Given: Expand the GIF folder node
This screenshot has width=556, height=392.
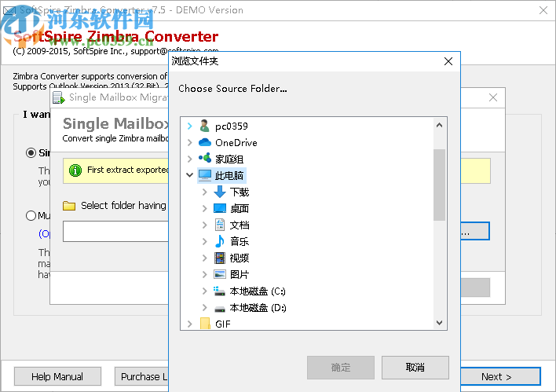Looking at the screenshot, I should [x=190, y=324].
